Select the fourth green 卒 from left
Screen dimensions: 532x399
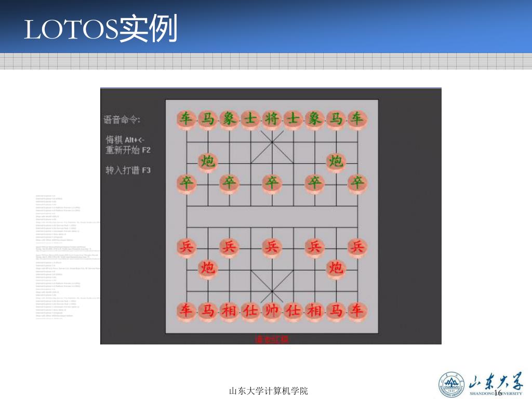(x=314, y=183)
